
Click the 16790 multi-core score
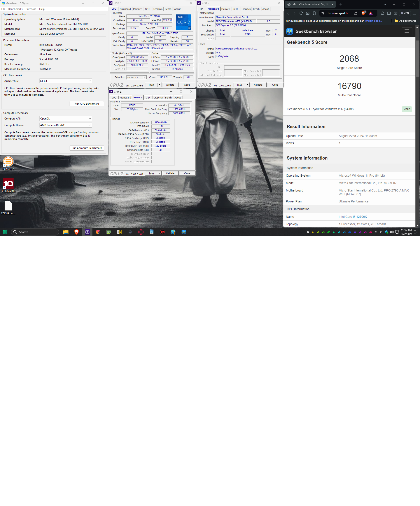pos(349,86)
